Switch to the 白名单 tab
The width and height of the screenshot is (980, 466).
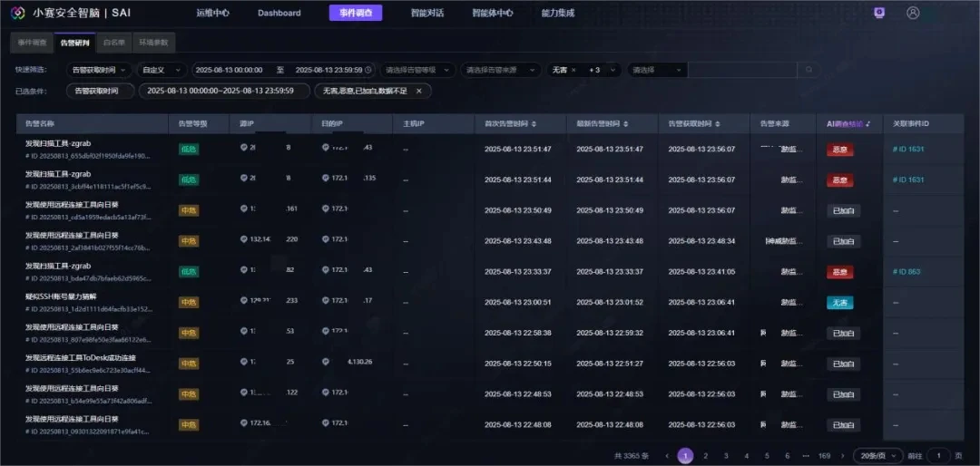113,43
